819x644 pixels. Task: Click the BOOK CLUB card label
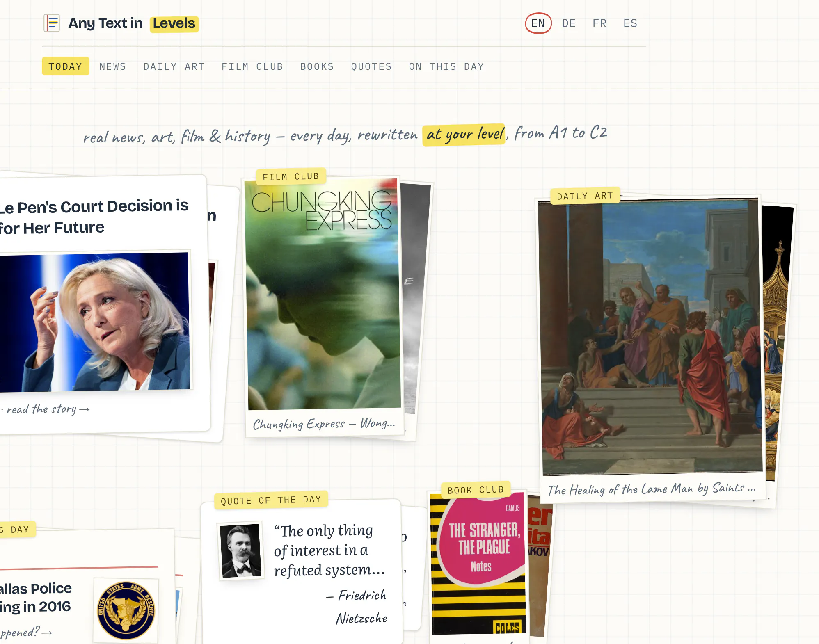(x=476, y=490)
